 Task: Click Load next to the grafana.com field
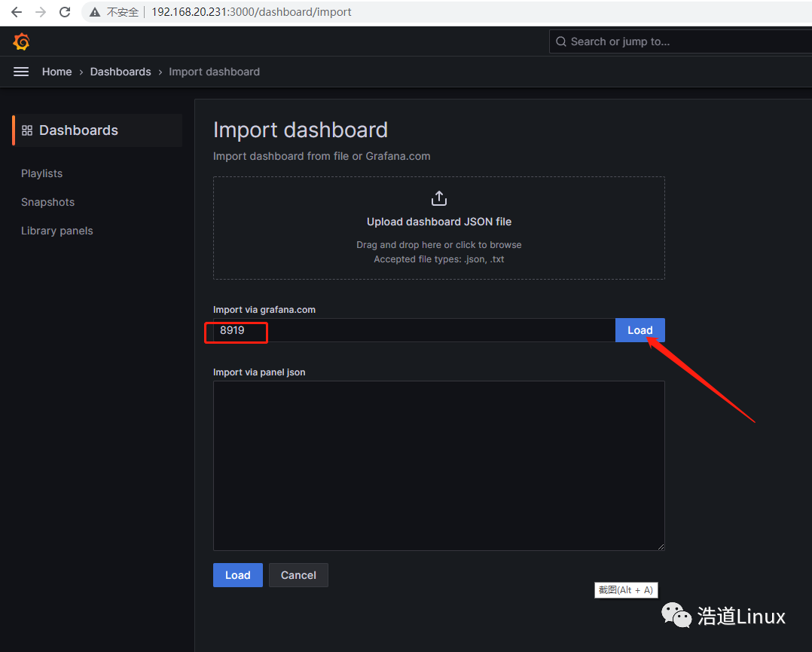640,330
